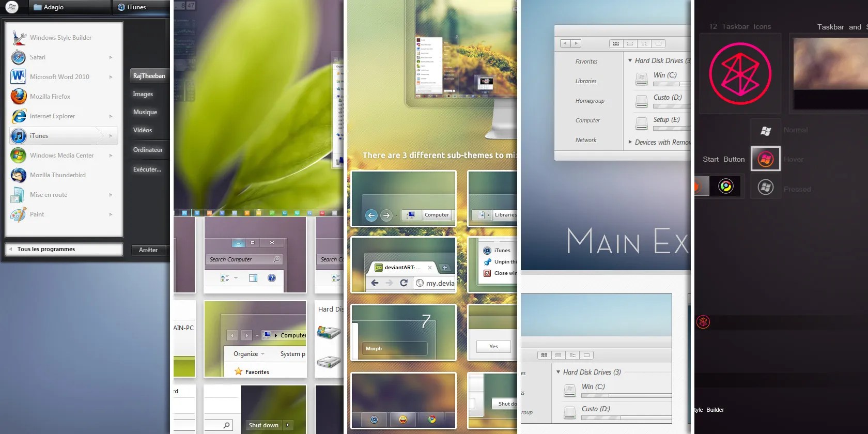This screenshot has width=868, height=434.
Task: Expand the Internet Explorer jump list arrow
Action: [111, 116]
